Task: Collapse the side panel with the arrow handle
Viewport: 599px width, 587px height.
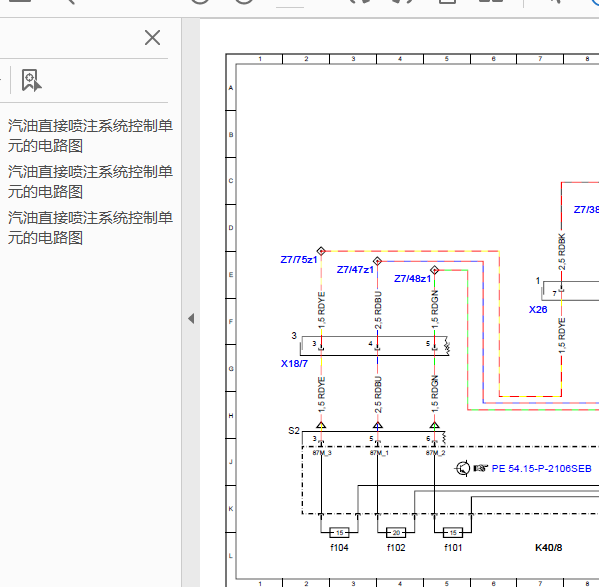Action: coord(191,319)
